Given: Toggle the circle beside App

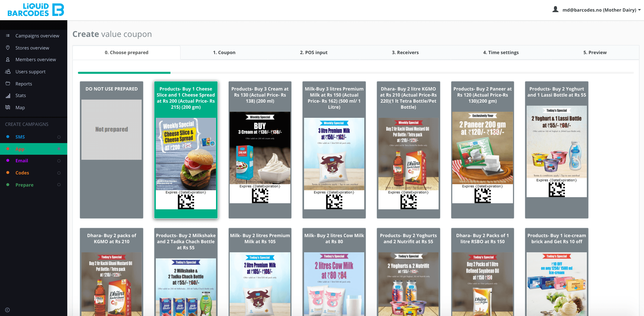Looking at the screenshot, I should click(59, 149).
